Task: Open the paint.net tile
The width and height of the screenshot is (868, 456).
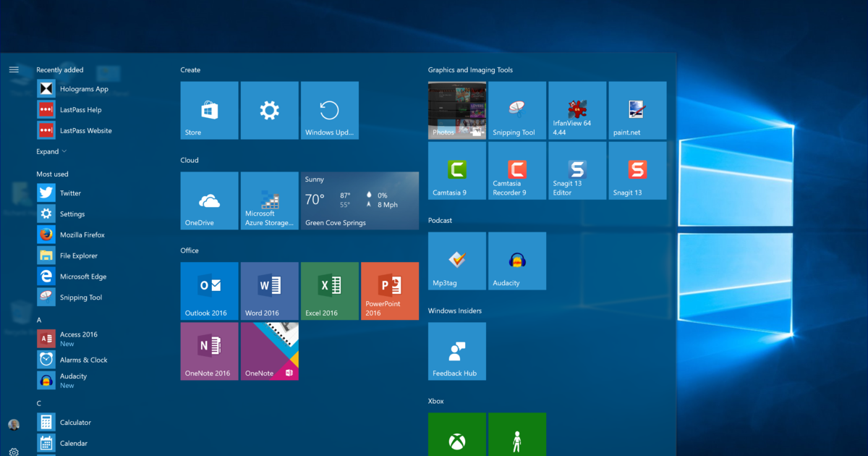Action: 637,110
